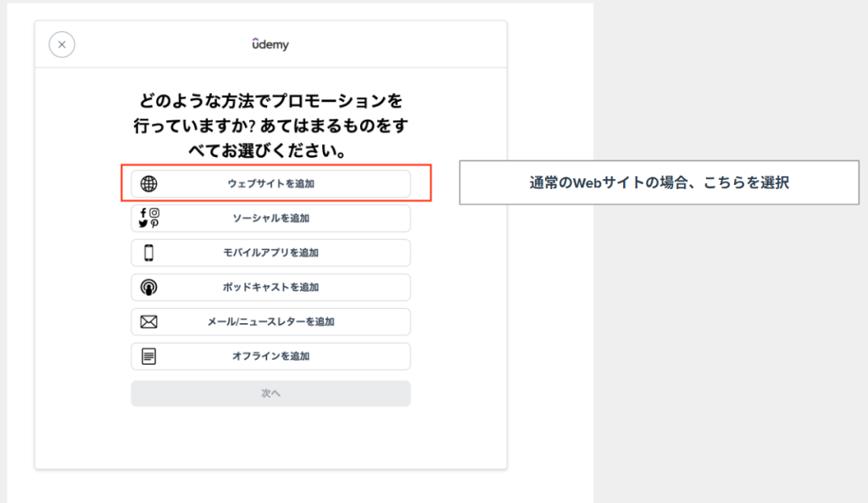Select the メール/ニュースレターを追加 label
Viewport: 868px width, 503px height.
click(x=270, y=322)
